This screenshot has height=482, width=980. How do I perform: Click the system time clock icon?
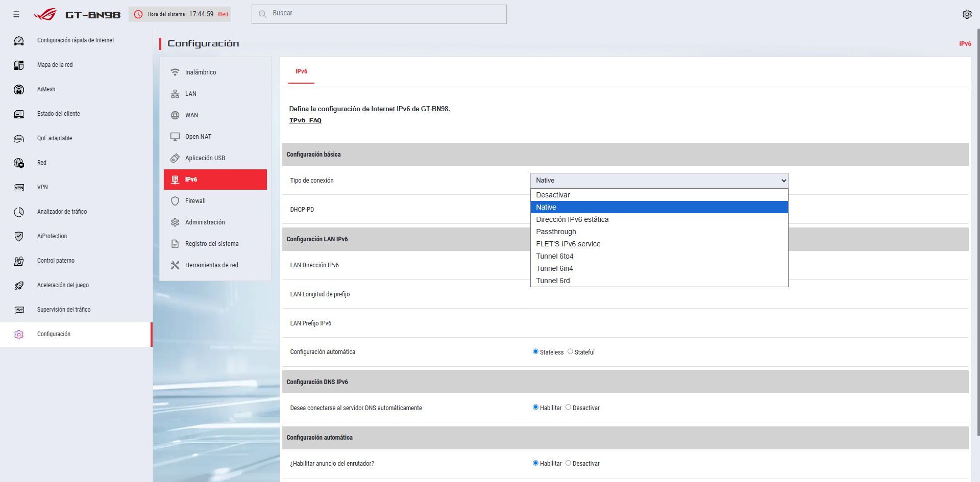pos(138,14)
